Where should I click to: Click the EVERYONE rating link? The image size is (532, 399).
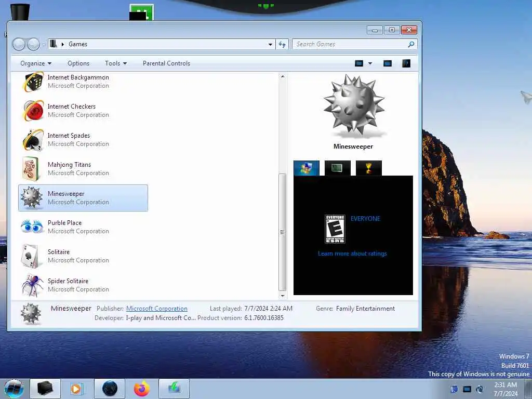pyautogui.click(x=365, y=219)
